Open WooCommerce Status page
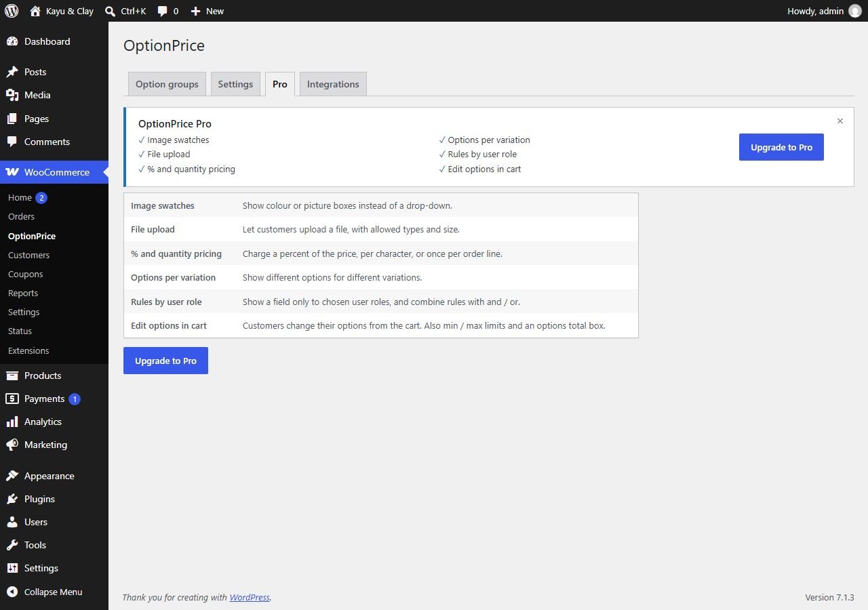Screen dimensions: 868x610 [20, 331]
